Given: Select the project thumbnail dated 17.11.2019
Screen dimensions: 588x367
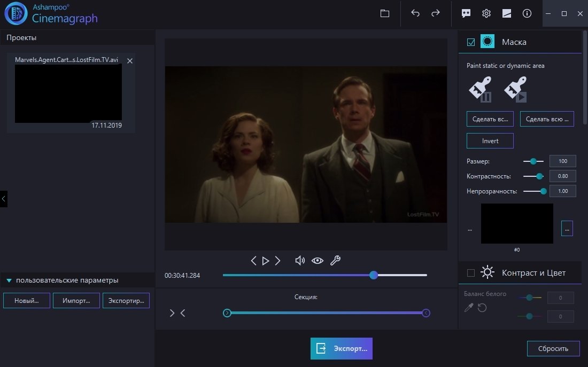Looking at the screenshot, I should [x=68, y=93].
